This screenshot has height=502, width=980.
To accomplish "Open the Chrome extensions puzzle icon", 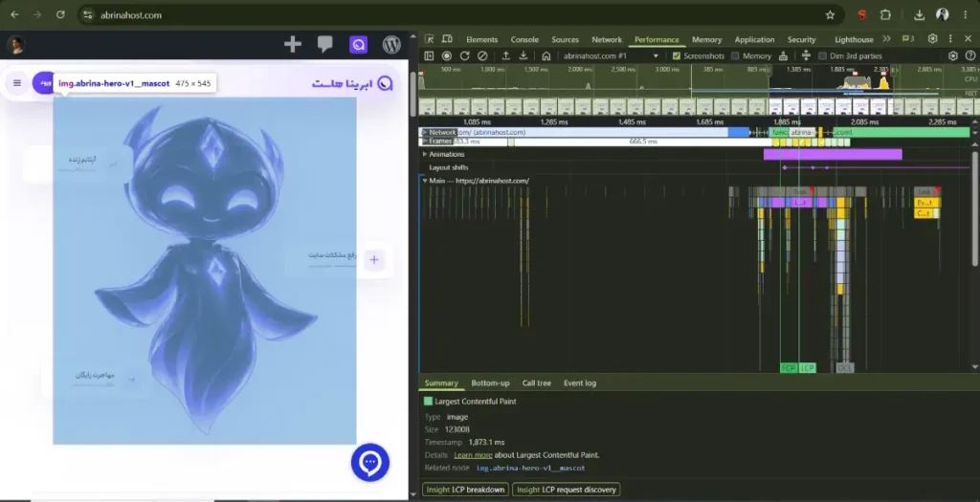I will coord(885,15).
